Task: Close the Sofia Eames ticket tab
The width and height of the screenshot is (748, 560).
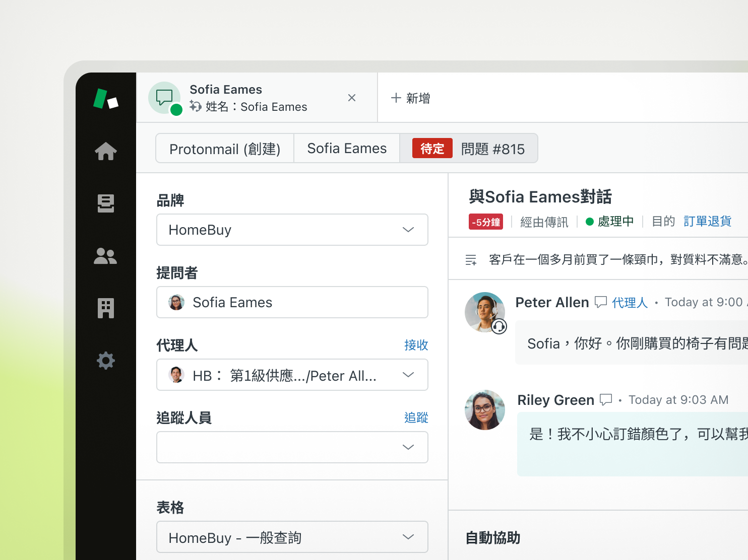Action: [x=352, y=98]
